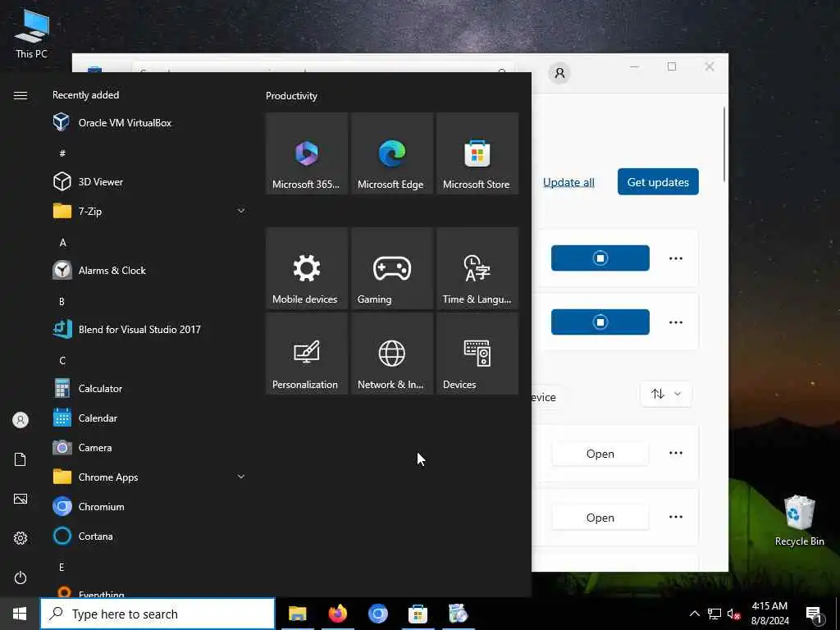Open the Microsoft Store tile
This screenshot has height=630, width=840.
477,153
